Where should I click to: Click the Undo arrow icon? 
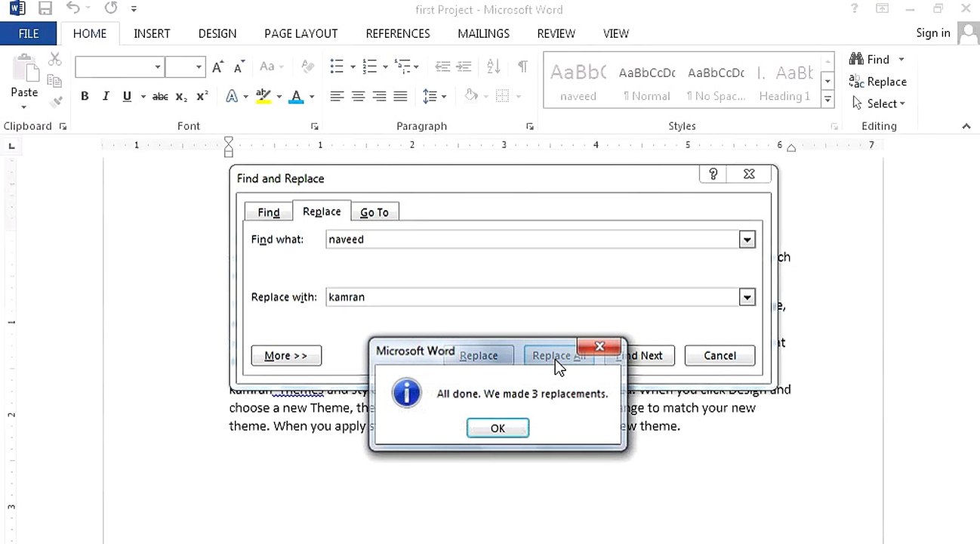[72, 9]
